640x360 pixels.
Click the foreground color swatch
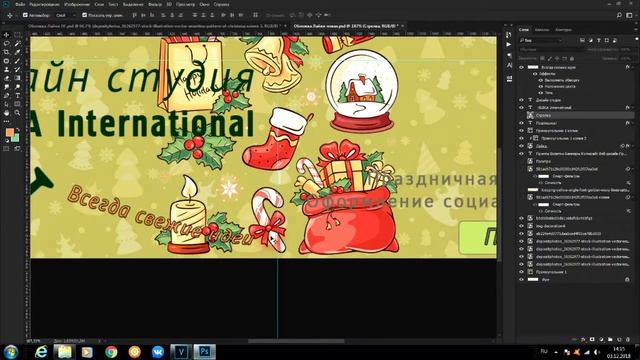(x=10, y=132)
